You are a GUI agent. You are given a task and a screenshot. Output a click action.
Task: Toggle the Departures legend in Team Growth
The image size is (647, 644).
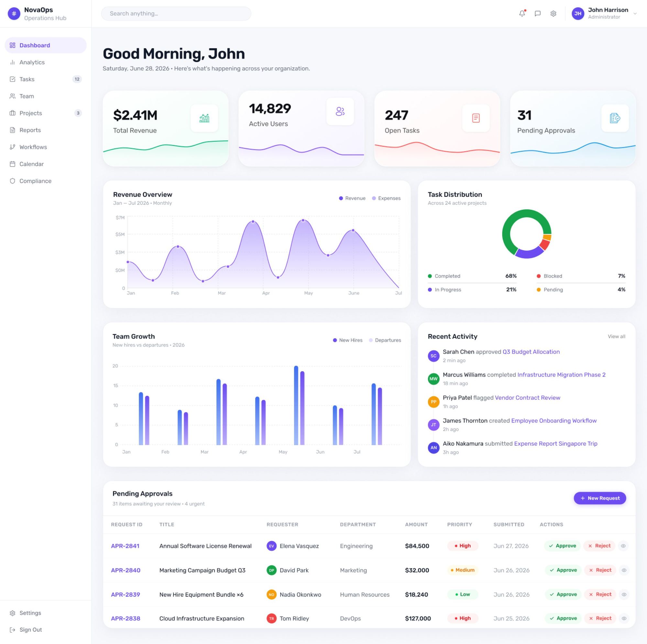(x=385, y=340)
